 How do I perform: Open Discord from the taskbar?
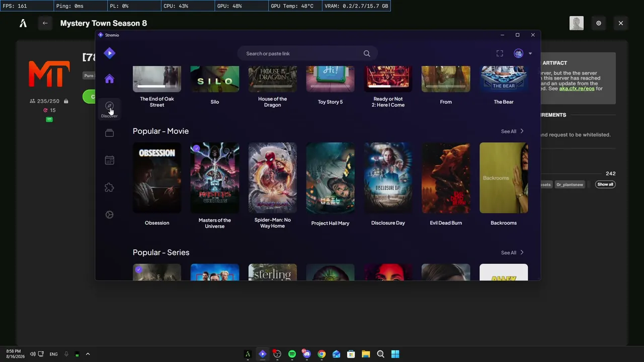[x=306, y=354]
